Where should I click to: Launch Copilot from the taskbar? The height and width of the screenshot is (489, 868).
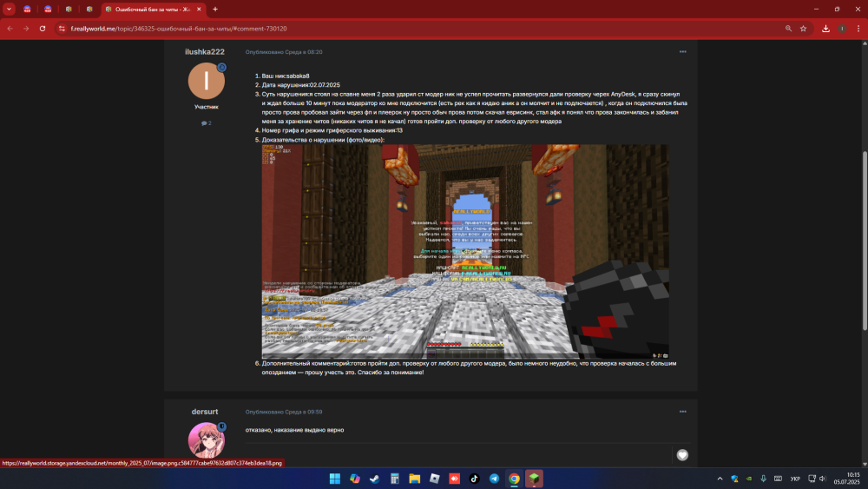click(355, 479)
